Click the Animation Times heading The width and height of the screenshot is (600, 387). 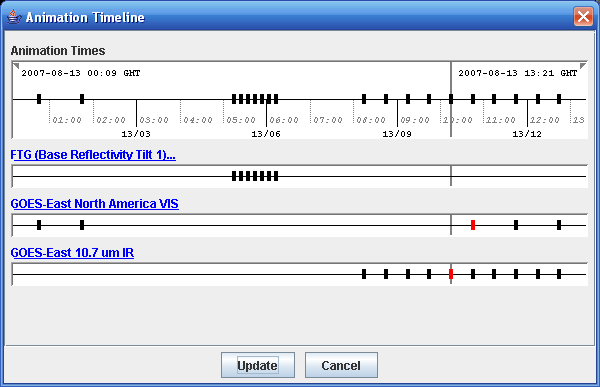(58, 51)
